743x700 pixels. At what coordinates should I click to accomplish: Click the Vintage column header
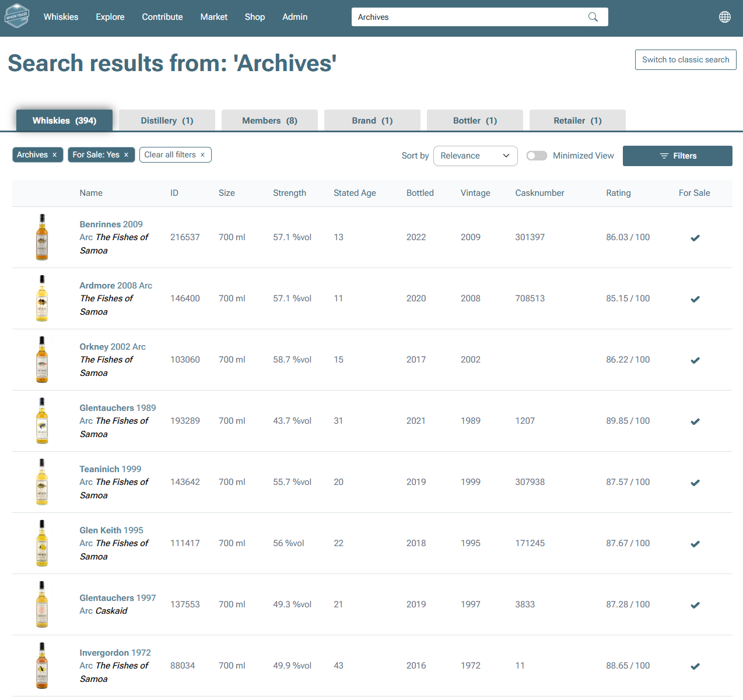pyautogui.click(x=475, y=193)
